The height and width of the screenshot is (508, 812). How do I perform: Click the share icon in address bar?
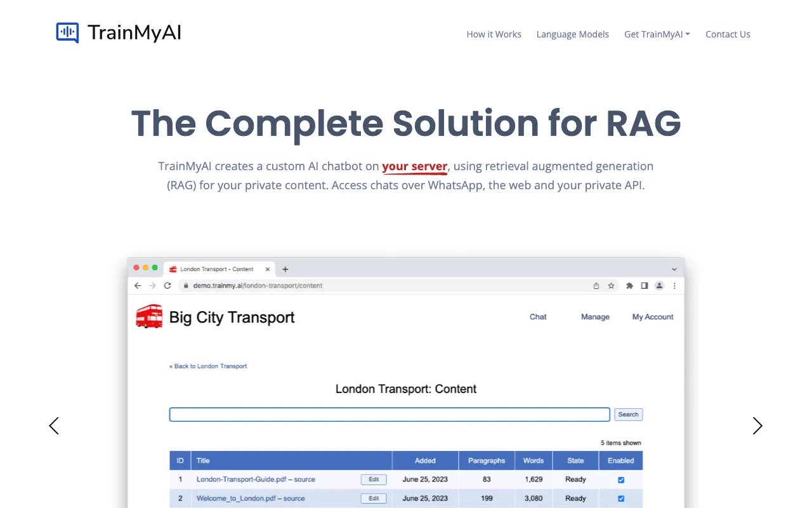596,286
